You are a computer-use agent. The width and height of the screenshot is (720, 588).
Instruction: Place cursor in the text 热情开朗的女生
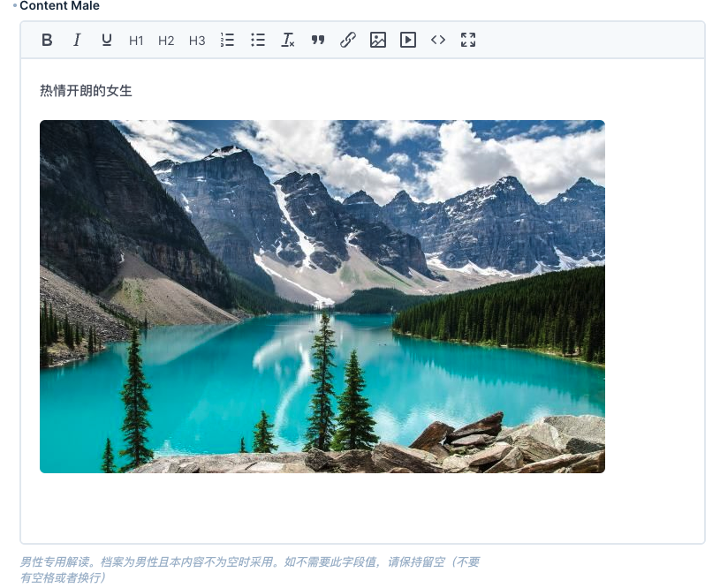tap(86, 90)
